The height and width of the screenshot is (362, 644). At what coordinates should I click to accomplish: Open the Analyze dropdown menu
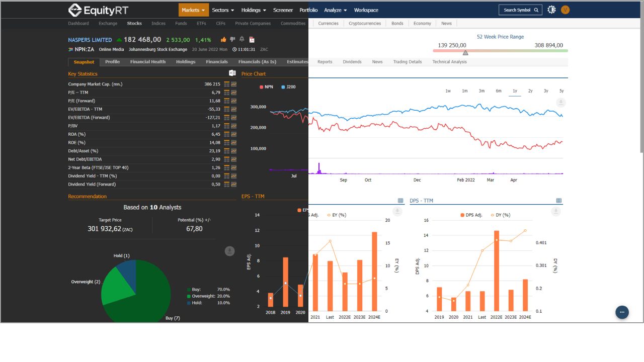pos(335,10)
